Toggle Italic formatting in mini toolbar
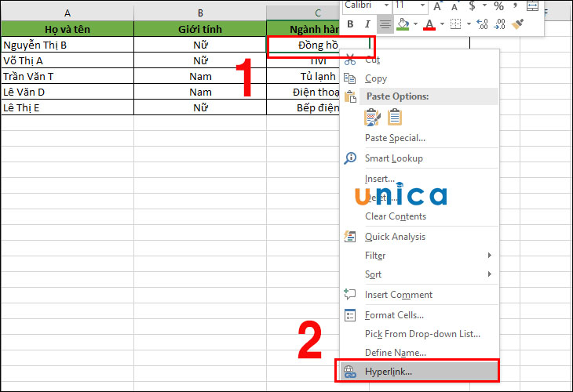Screen dimensions: 573x392 [367, 24]
